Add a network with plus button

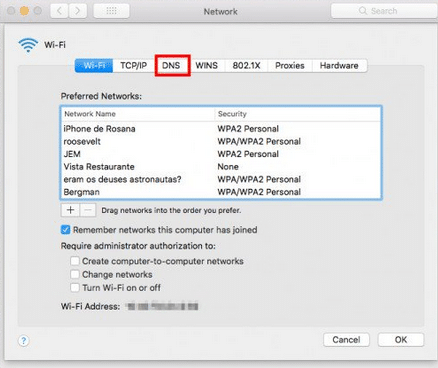tap(70, 210)
